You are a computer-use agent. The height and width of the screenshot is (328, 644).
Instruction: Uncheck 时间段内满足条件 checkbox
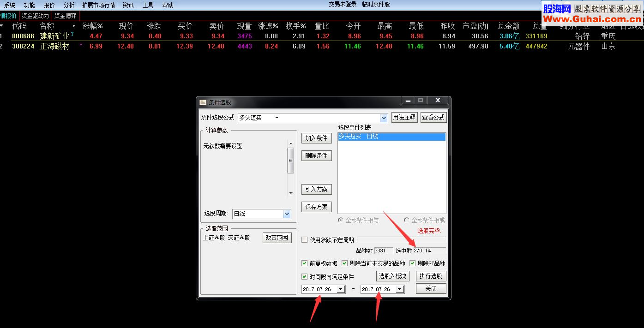coord(304,277)
